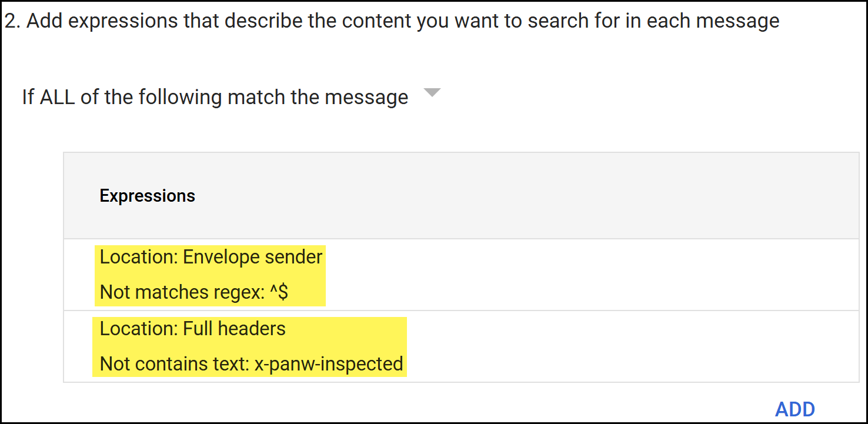The height and width of the screenshot is (424, 868).
Task: Click the words 'Envelope sender'
Action: pyautogui.click(x=253, y=257)
